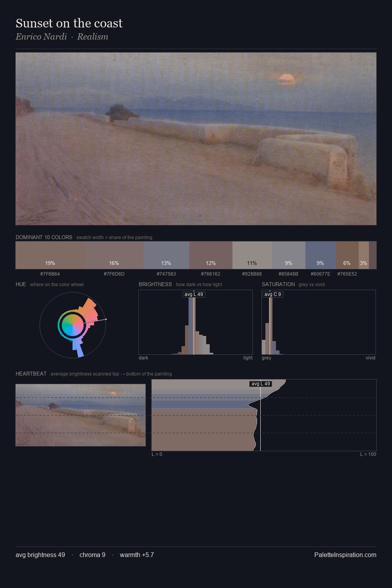Click the SATURATION section heading
The image size is (392, 588).
pyautogui.click(x=278, y=284)
